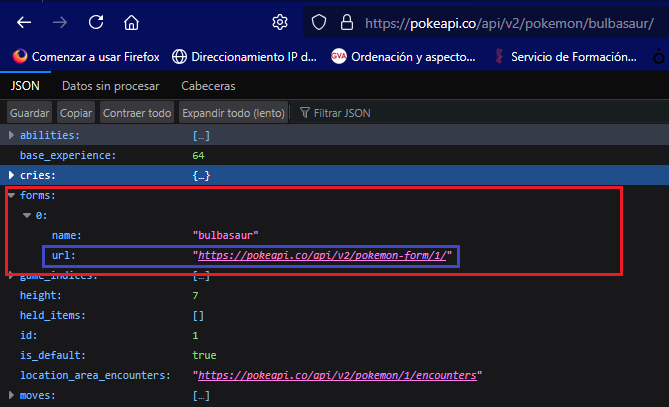Click the Guardar button
This screenshot has width=669, height=407.
click(29, 113)
